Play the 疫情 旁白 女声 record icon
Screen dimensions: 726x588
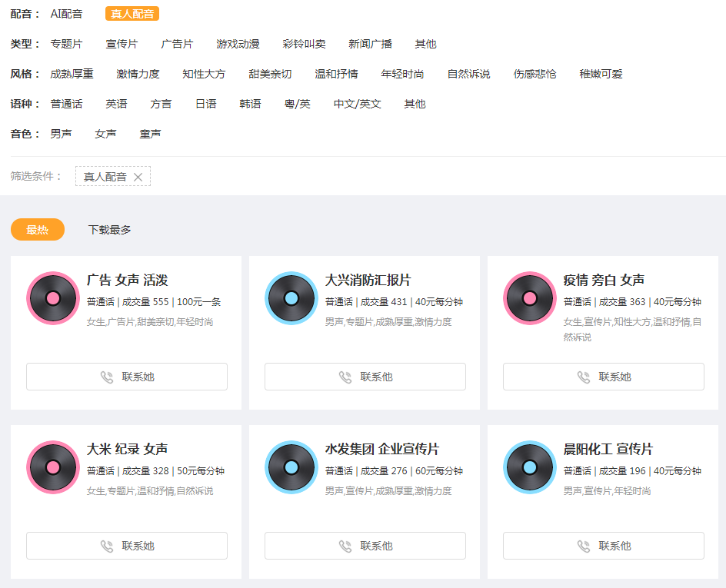click(x=530, y=298)
